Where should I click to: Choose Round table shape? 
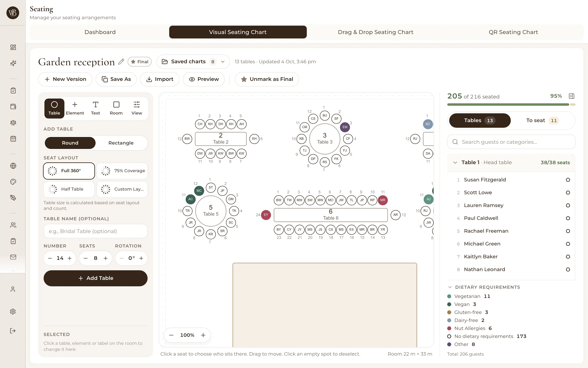[x=70, y=143]
